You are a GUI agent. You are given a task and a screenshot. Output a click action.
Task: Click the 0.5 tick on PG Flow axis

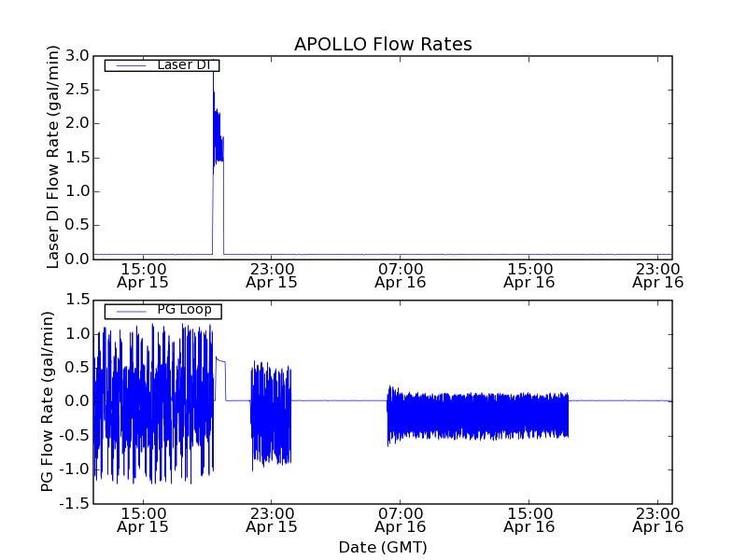tap(78, 368)
